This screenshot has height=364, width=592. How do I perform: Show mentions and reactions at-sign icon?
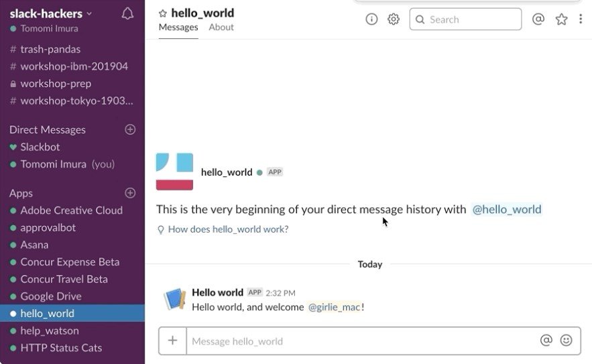(538, 19)
